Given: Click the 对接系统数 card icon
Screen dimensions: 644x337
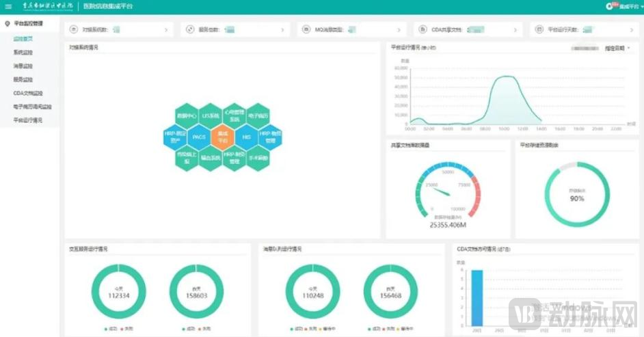Looking at the screenshot, I should [75, 30].
